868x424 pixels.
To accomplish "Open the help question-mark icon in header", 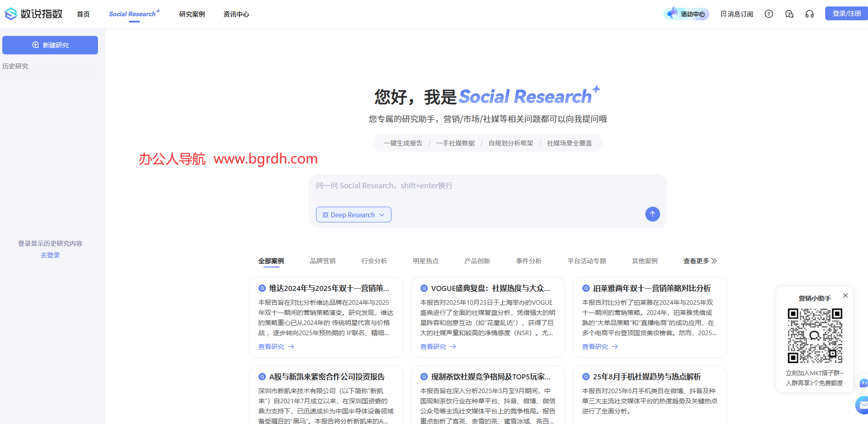I will pyautogui.click(x=768, y=14).
